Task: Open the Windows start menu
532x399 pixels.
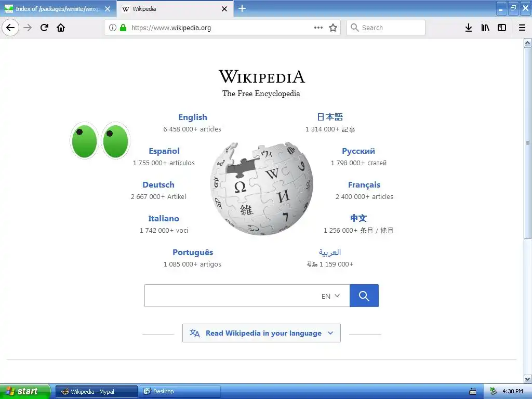Action: tap(25, 391)
